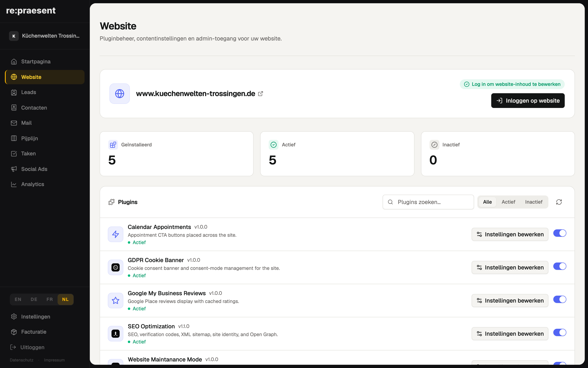Refresh the plugins list

click(559, 202)
